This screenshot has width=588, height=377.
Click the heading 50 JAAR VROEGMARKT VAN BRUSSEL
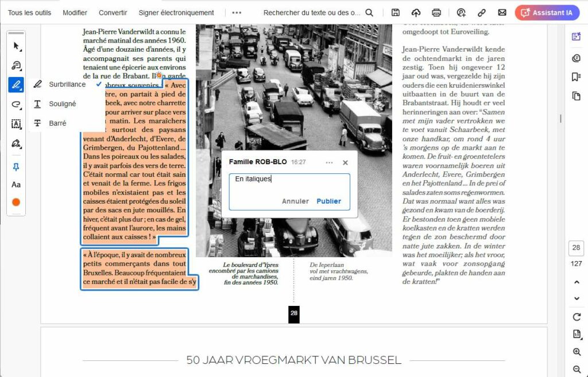click(294, 360)
